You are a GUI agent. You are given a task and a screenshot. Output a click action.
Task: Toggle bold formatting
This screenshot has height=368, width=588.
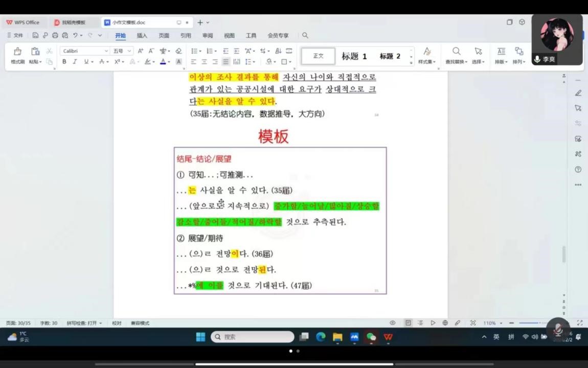pyautogui.click(x=64, y=62)
